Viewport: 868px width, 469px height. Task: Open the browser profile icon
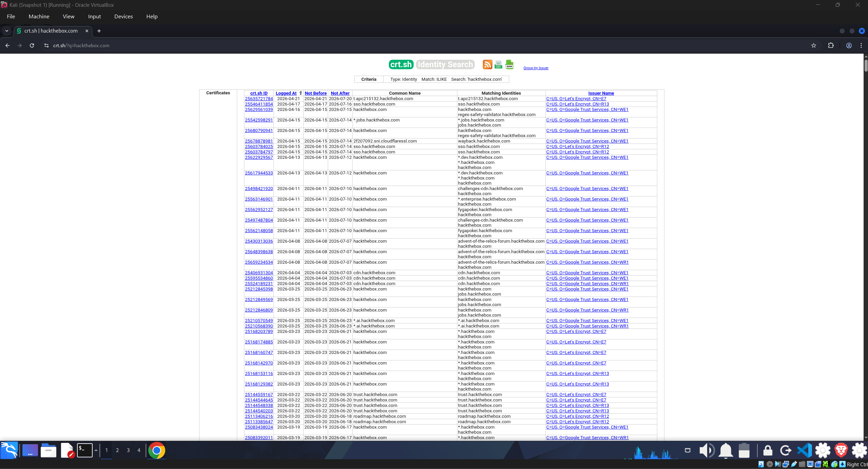pos(849,45)
